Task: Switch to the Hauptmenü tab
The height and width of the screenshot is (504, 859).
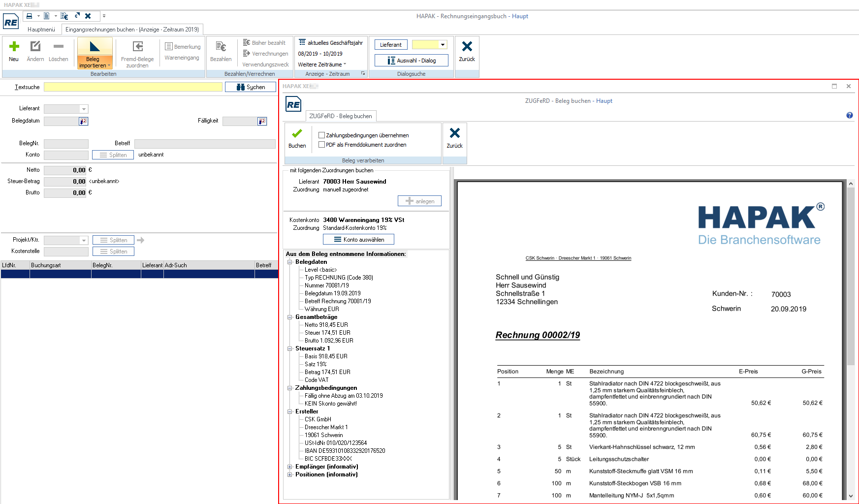Action: coord(41,30)
